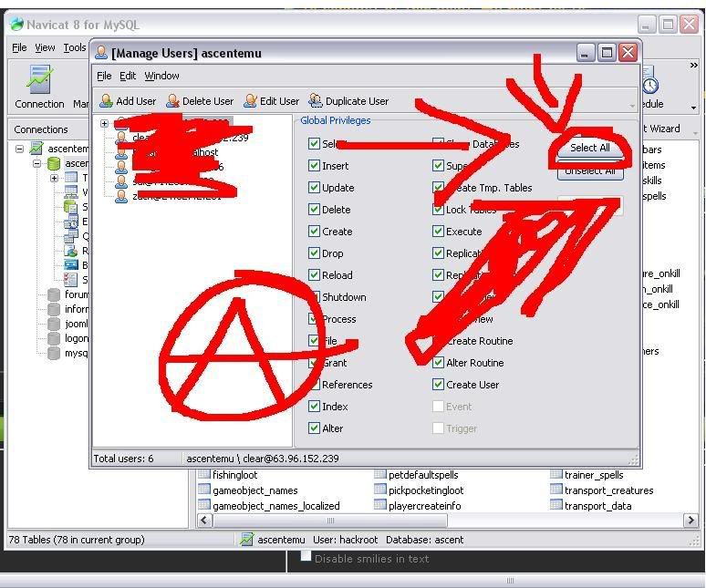Click the Tables node icon in tree
The height and width of the screenshot is (588, 706).
point(71,178)
